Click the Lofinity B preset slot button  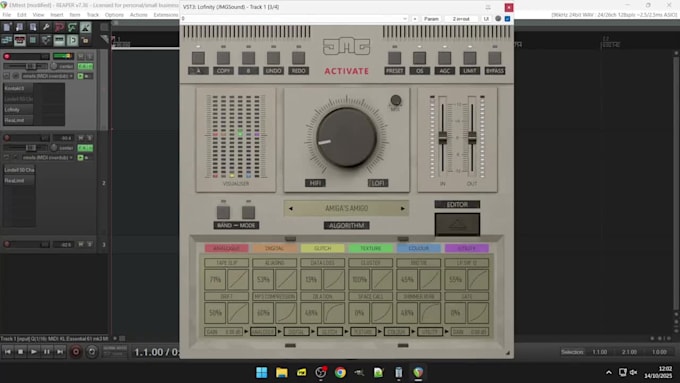pyautogui.click(x=248, y=58)
